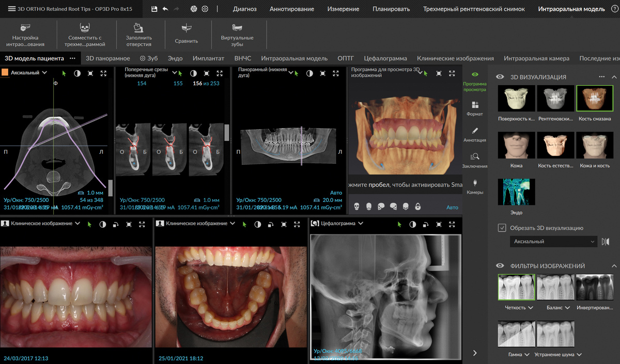Click the undo arrow icon

tap(165, 9)
